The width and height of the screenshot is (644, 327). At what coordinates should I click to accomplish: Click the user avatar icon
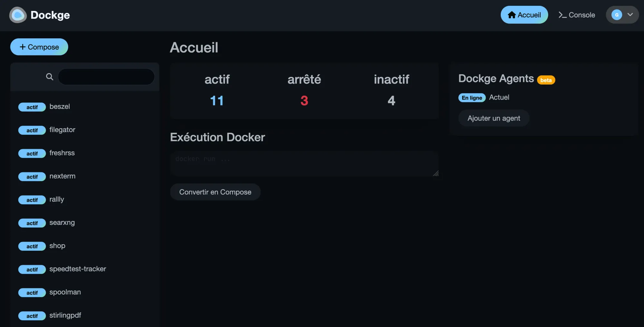(x=617, y=15)
